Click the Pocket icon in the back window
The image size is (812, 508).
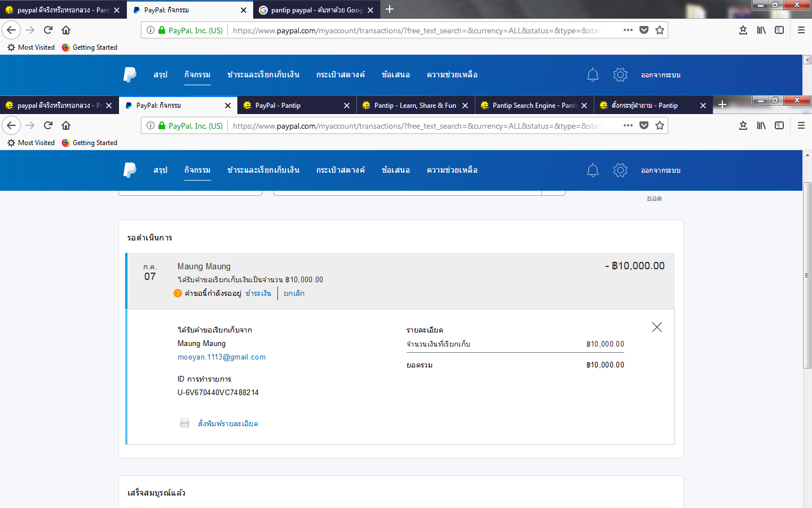pos(644,30)
